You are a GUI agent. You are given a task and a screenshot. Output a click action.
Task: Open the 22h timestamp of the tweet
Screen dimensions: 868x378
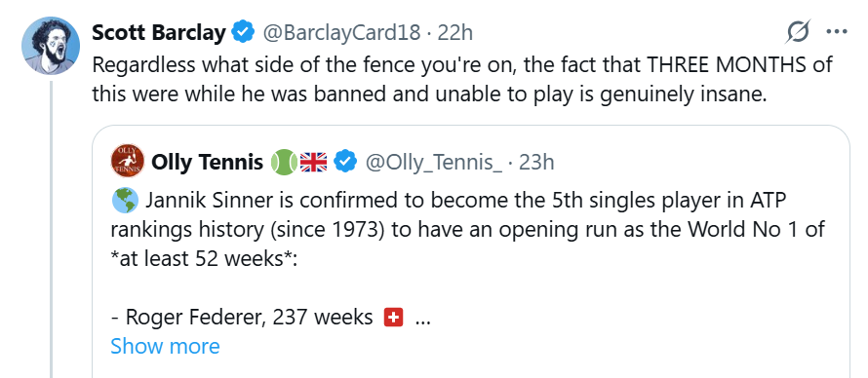[455, 33]
